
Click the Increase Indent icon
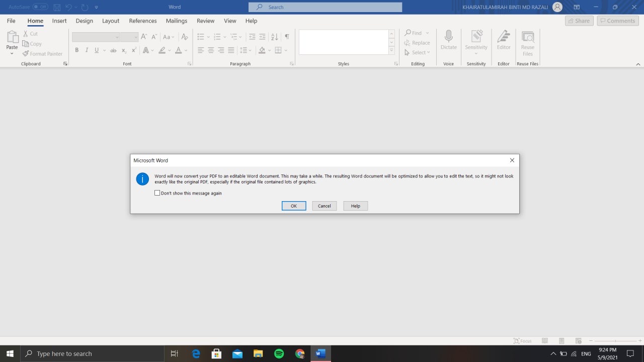262,37
